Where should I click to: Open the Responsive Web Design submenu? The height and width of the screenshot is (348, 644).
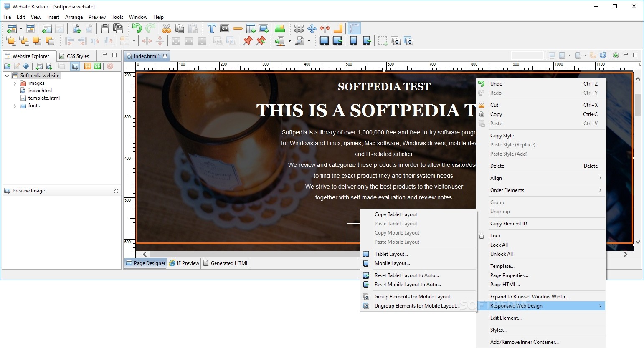[541, 306]
